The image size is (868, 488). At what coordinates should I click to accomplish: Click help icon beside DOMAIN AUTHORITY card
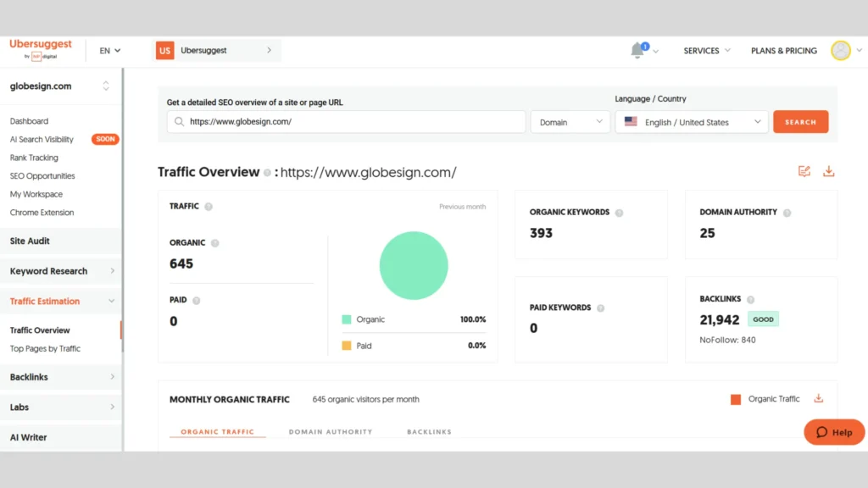pyautogui.click(x=787, y=213)
